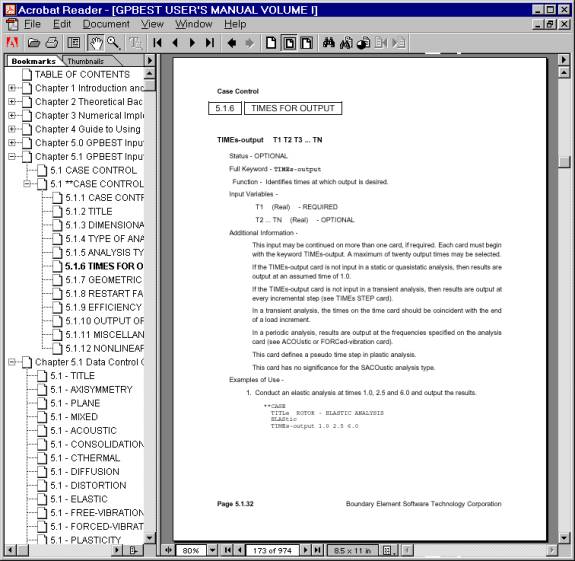This screenshot has width=575, height=561.
Task: Open TABLE OF CONTENTS bookmark
Action: point(82,74)
